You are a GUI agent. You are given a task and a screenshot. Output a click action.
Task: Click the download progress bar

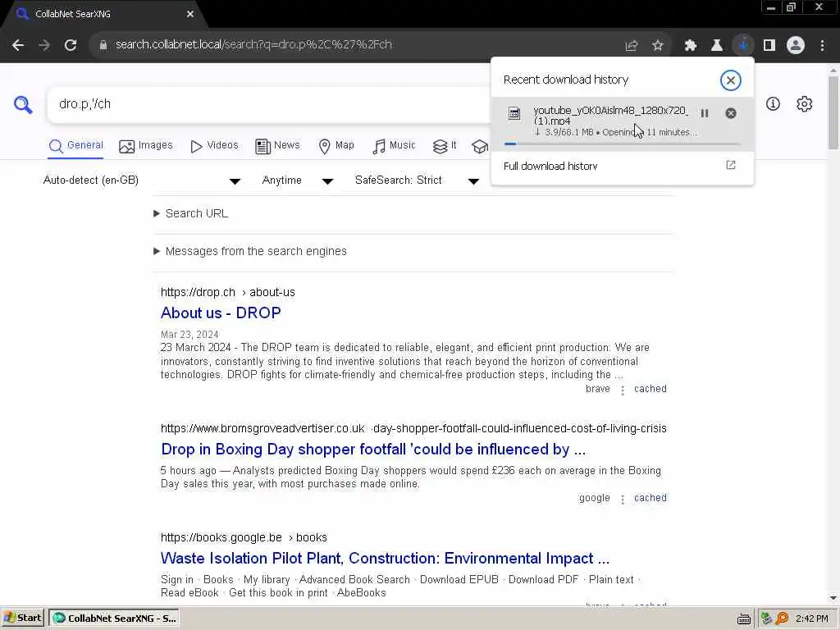click(622, 144)
